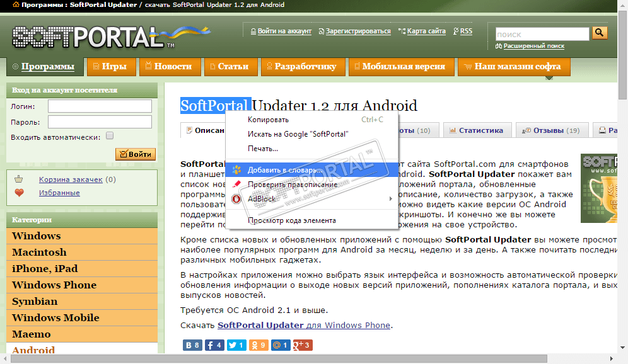Click the horizontal scrollbar thumb
This screenshot has width=628, height=364.
(279, 358)
